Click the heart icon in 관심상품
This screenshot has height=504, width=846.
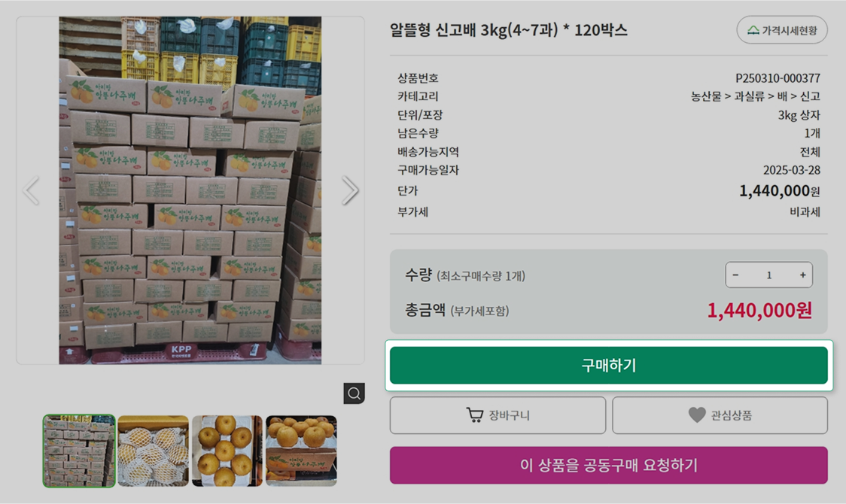(x=696, y=415)
